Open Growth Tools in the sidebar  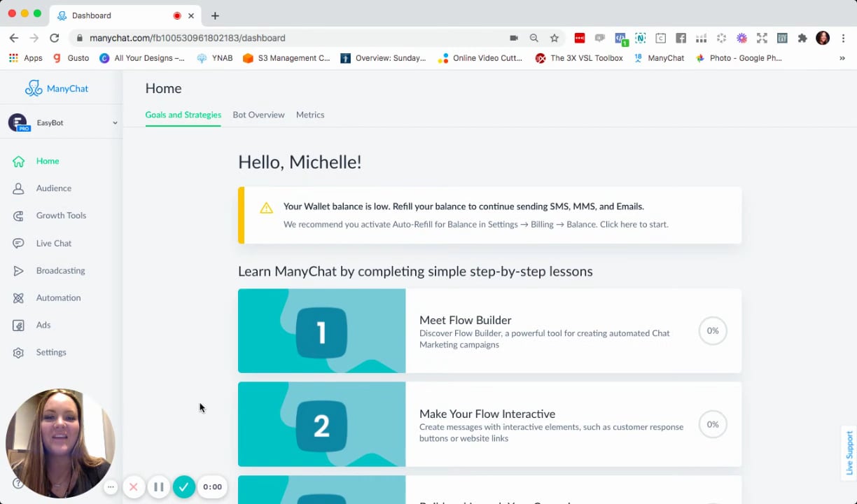coord(61,216)
